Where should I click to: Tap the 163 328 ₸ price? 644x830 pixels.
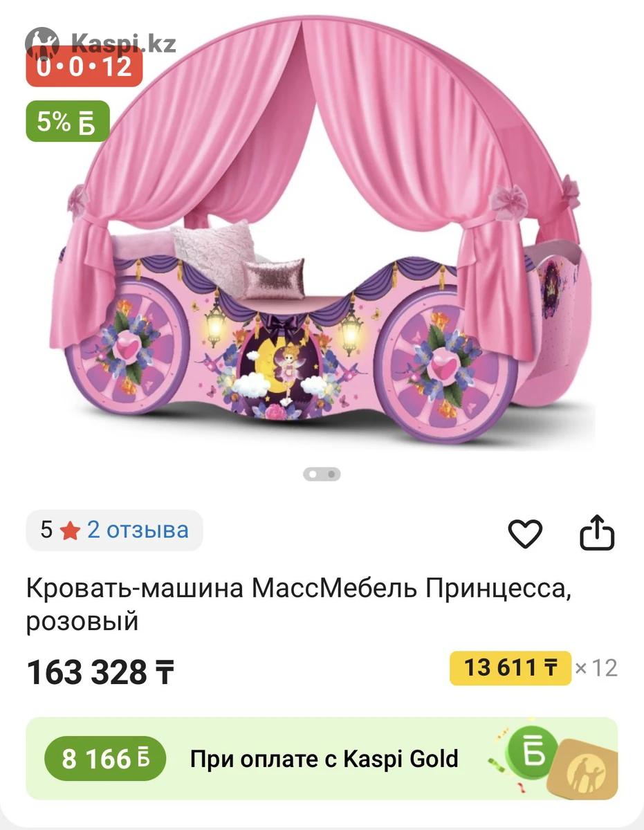point(100,672)
